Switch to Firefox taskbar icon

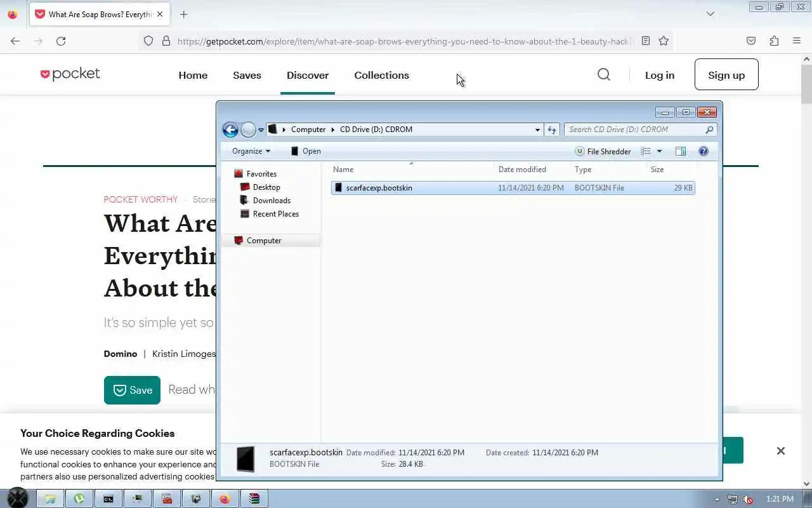point(225,499)
